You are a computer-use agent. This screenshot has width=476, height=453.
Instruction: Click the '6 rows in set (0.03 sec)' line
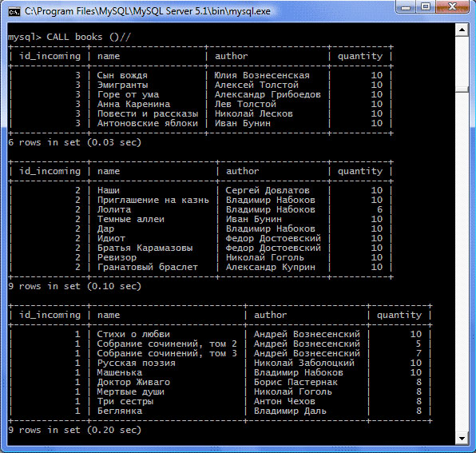(x=75, y=142)
